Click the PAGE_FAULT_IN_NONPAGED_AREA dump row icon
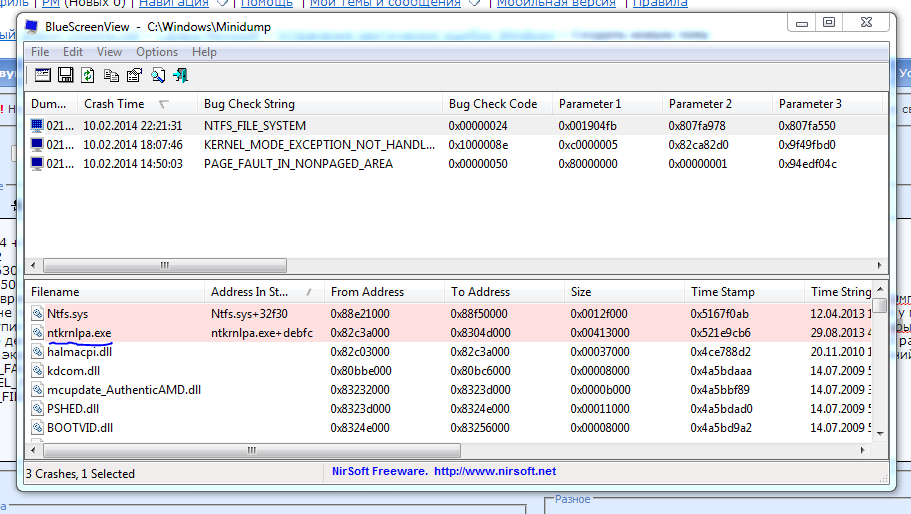Screen dimensions: 911x514 tap(37, 164)
